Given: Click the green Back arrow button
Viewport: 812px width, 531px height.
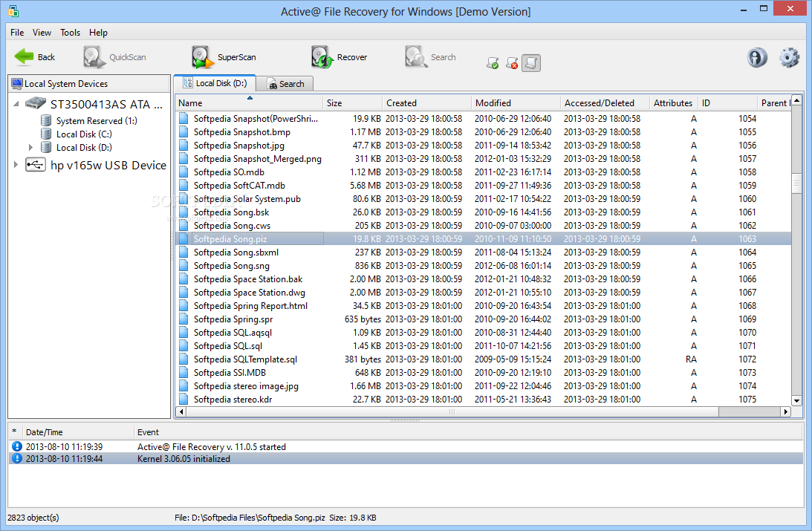Looking at the screenshot, I should [x=34, y=57].
